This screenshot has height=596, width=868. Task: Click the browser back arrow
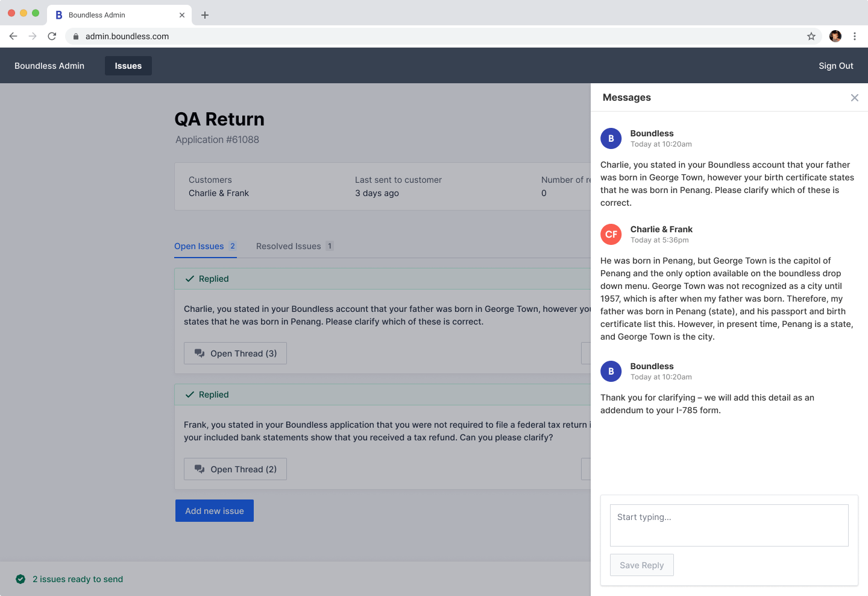(x=13, y=36)
